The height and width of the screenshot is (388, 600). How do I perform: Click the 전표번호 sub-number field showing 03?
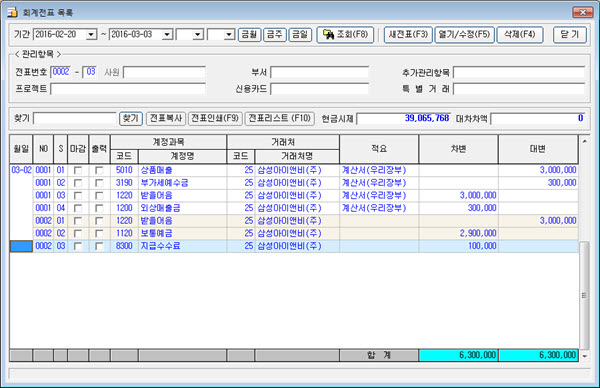point(91,72)
